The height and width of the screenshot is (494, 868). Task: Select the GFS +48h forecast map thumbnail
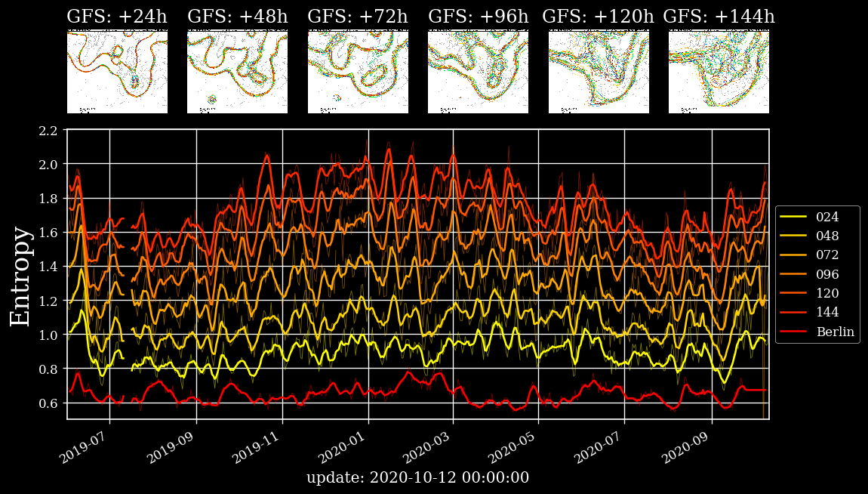pyautogui.click(x=237, y=71)
